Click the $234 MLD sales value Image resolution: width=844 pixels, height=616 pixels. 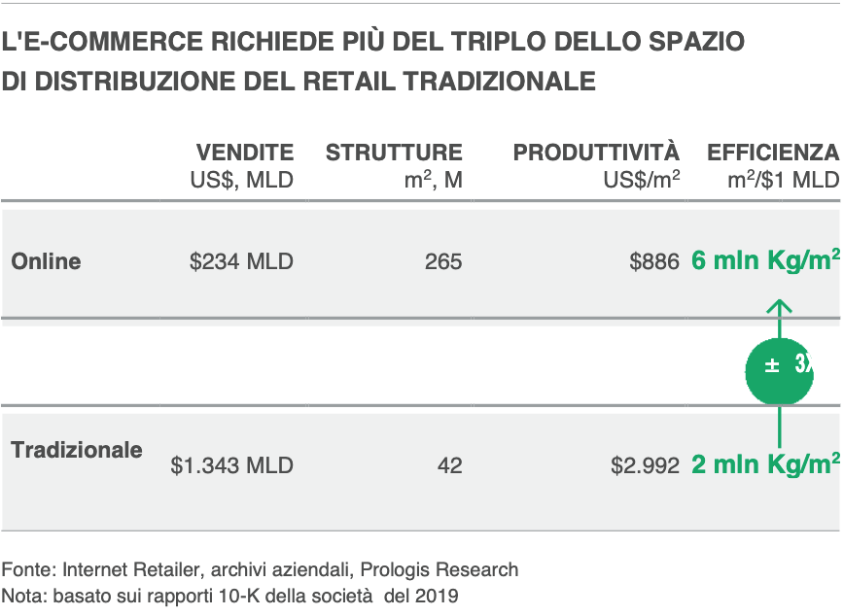coord(241,261)
